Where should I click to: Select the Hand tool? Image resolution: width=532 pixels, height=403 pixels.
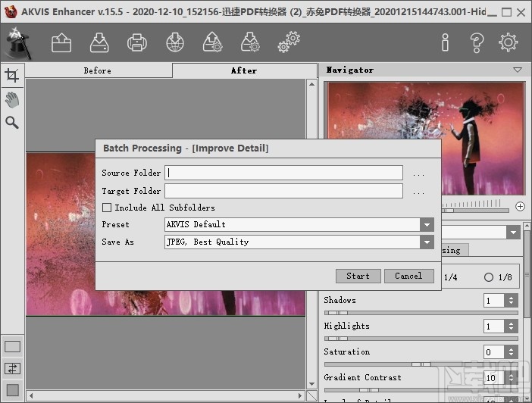[x=12, y=100]
